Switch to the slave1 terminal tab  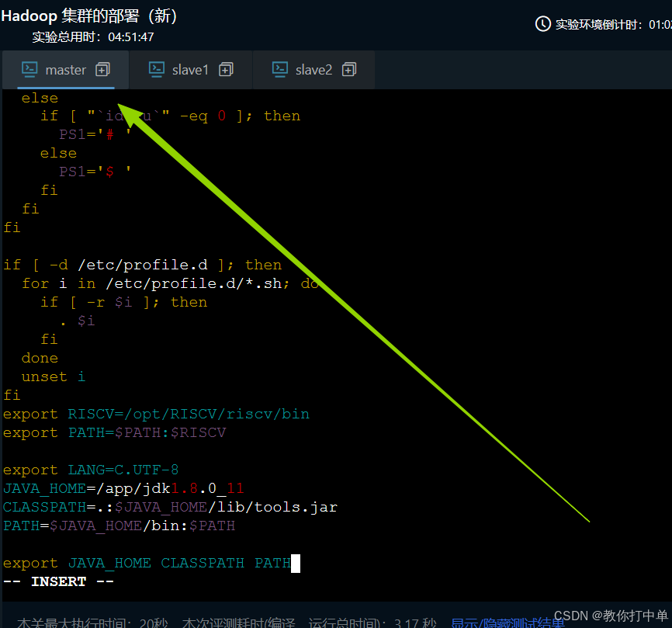coord(190,70)
